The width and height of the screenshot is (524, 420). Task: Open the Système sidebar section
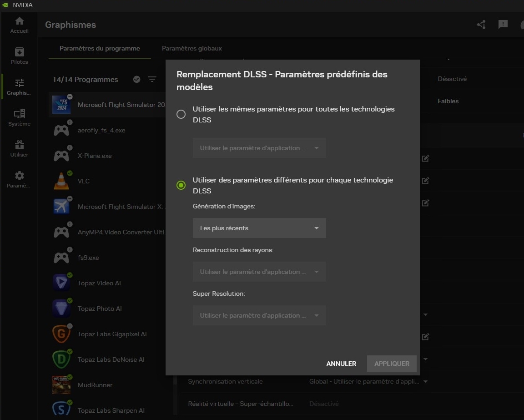coord(19,118)
